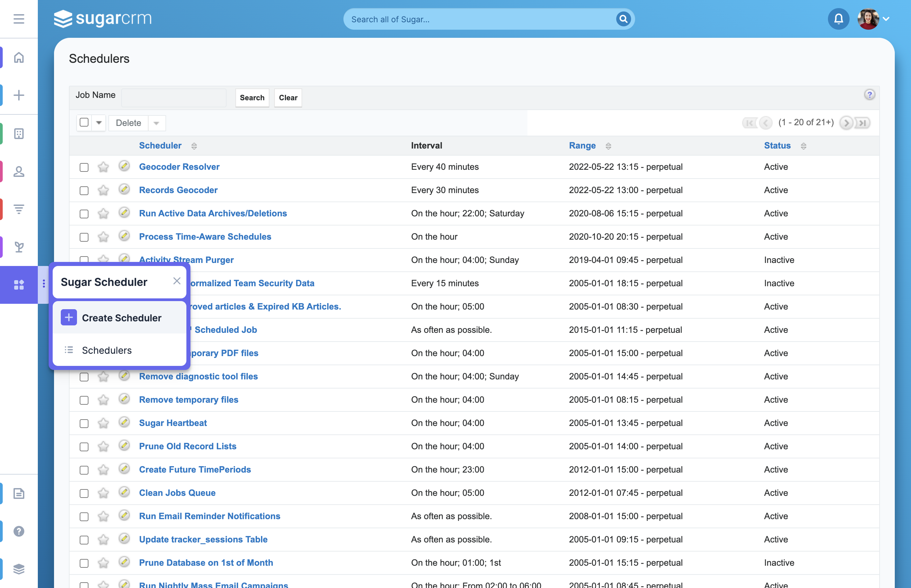Open the hamburger navigation menu

coord(19,19)
